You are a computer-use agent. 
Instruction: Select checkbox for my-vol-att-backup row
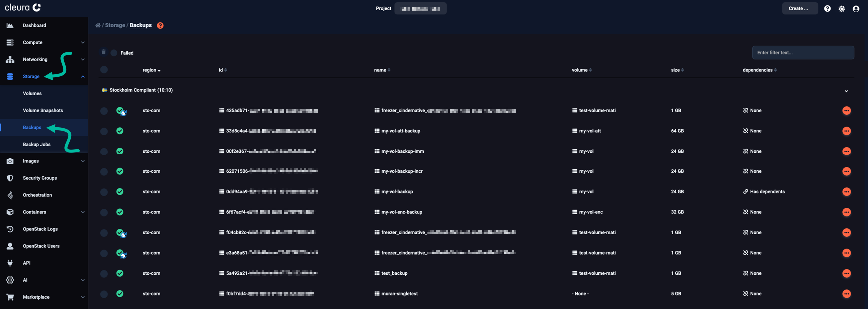click(x=104, y=131)
